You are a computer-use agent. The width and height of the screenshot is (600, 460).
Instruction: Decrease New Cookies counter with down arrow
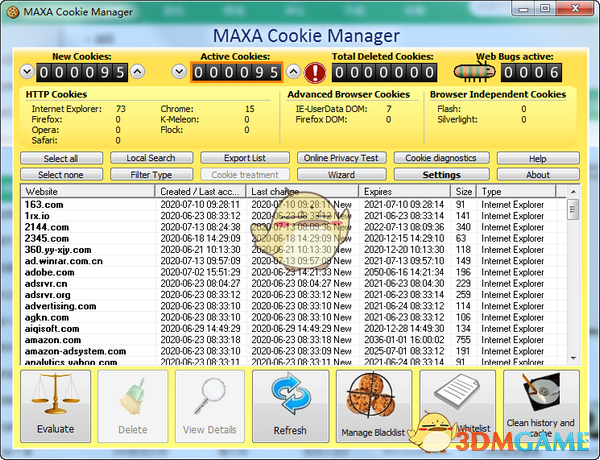click(x=27, y=72)
